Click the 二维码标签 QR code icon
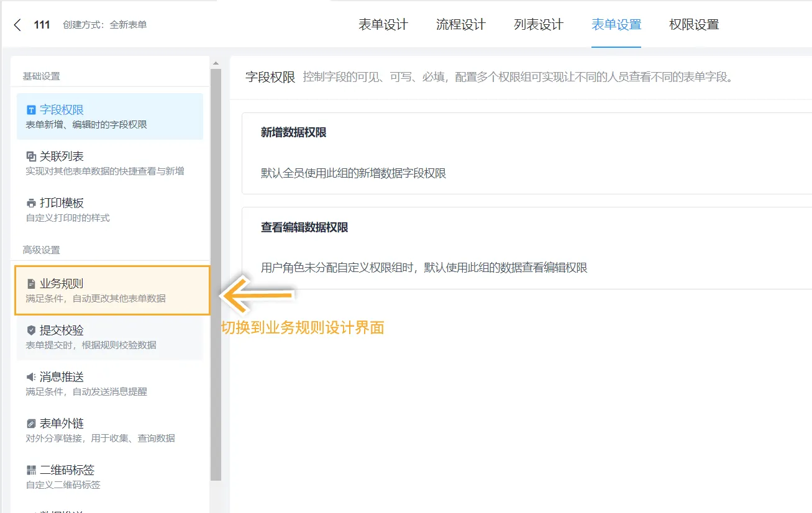This screenshot has height=513, width=812. [31, 470]
